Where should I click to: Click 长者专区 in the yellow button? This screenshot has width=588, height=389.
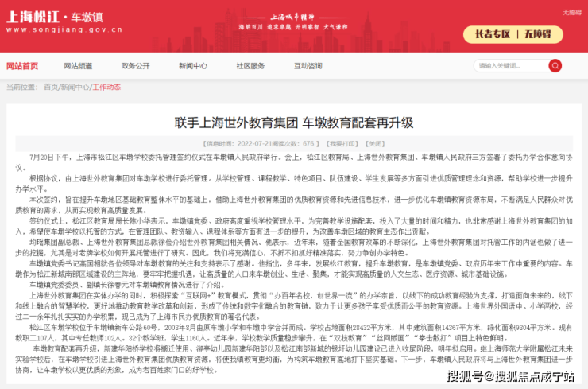click(493, 34)
